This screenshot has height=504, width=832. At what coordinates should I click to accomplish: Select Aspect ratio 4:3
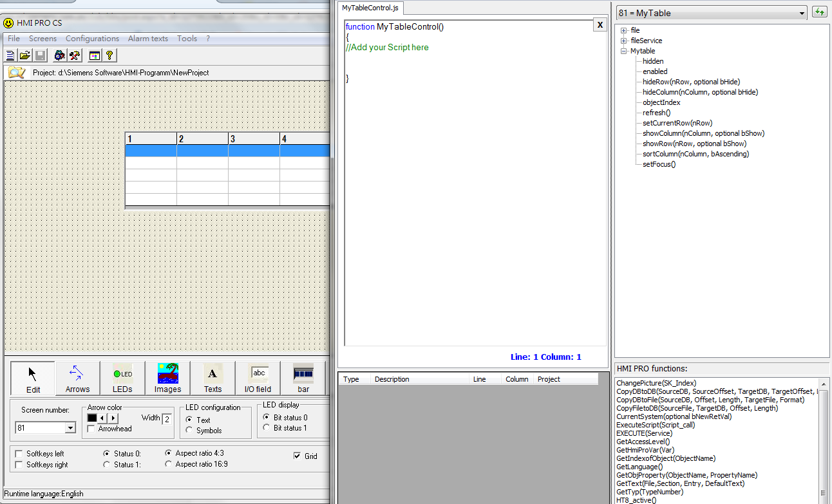click(x=169, y=453)
